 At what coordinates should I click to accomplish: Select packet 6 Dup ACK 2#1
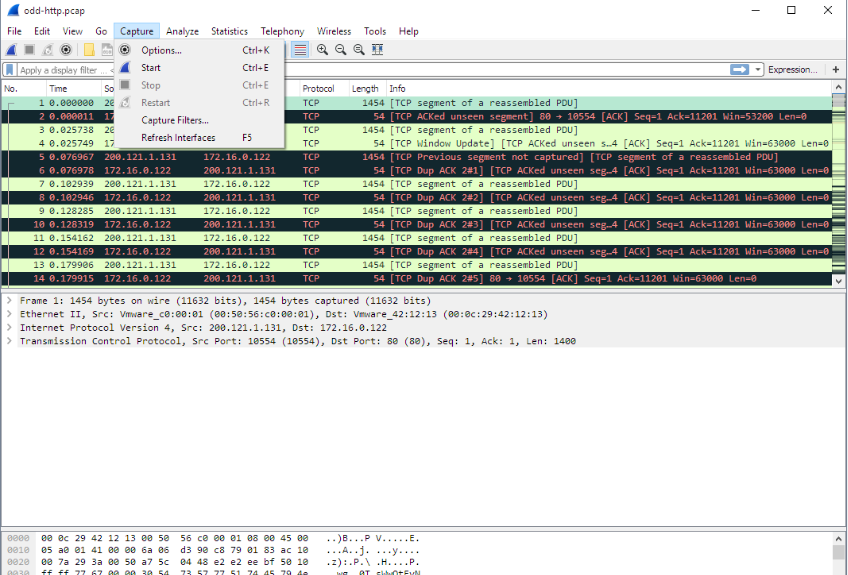416,170
